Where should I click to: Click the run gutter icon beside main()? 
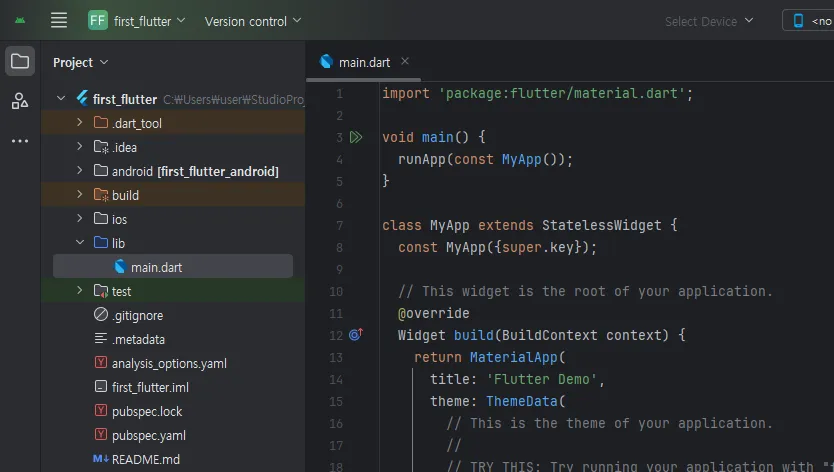(x=356, y=137)
